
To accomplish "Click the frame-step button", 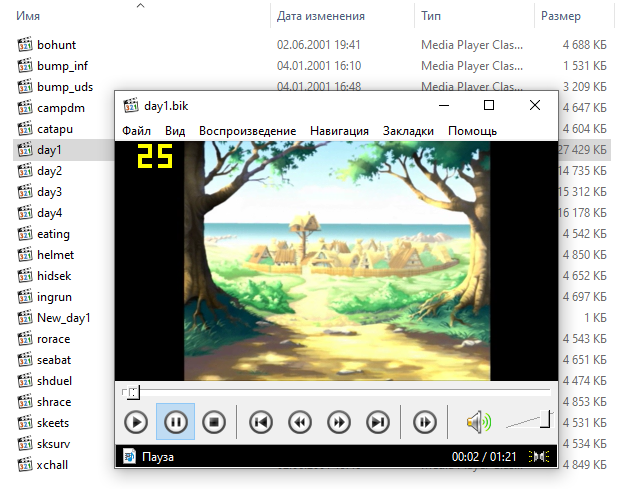I will [x=425, y=422].
